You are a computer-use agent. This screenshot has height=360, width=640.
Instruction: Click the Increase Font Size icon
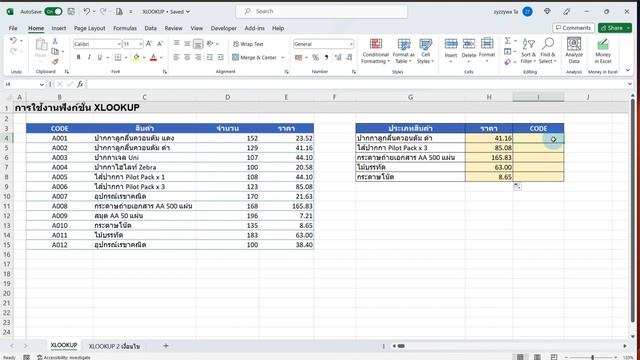click(x=149, y=44)
